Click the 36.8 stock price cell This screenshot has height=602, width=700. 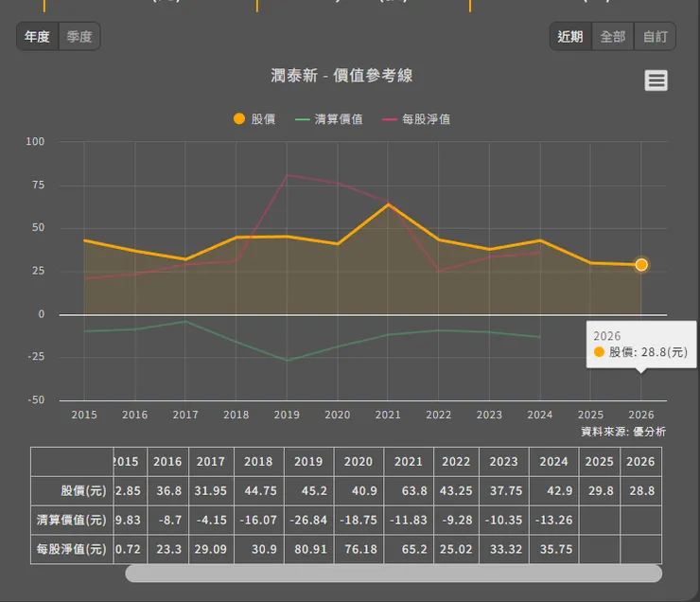pos(167,491)
